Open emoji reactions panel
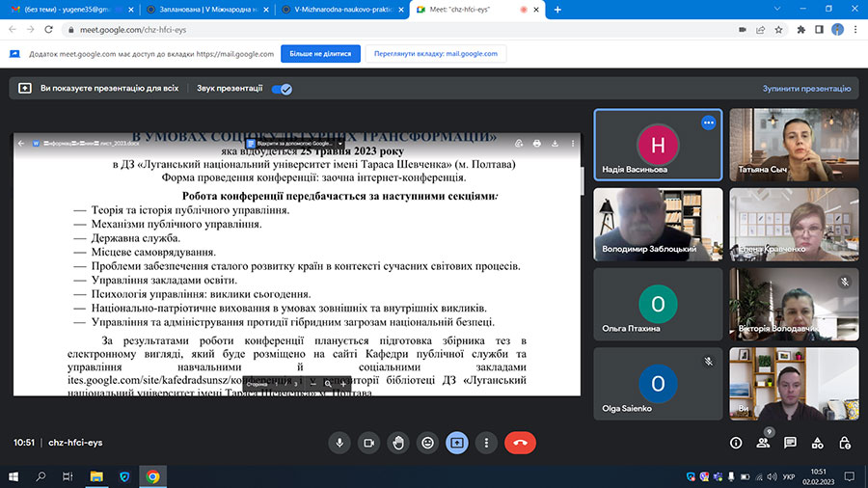This screenshot has height=488, width=868. click(x=427, y=443)
